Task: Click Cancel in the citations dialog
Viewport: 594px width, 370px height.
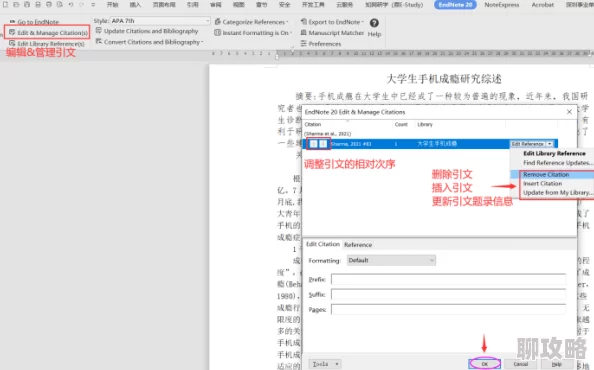Action: pyautogui.click(x=521, y=364)
